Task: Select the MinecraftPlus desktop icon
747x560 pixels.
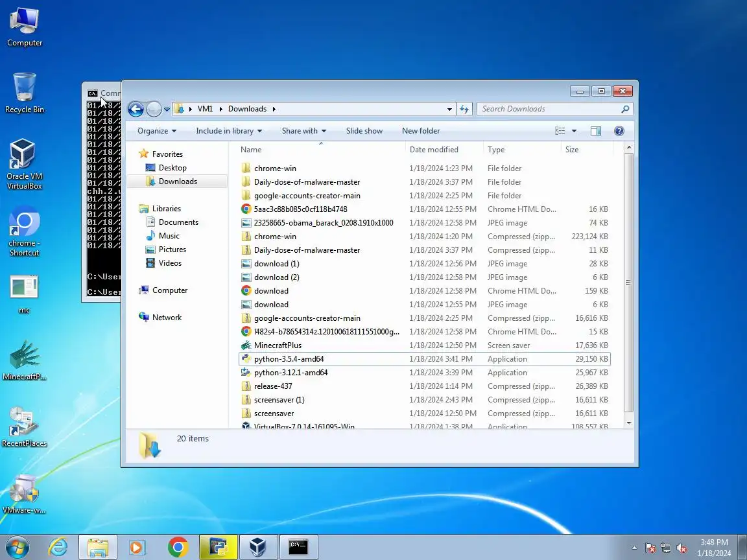Action: point(24,360)
